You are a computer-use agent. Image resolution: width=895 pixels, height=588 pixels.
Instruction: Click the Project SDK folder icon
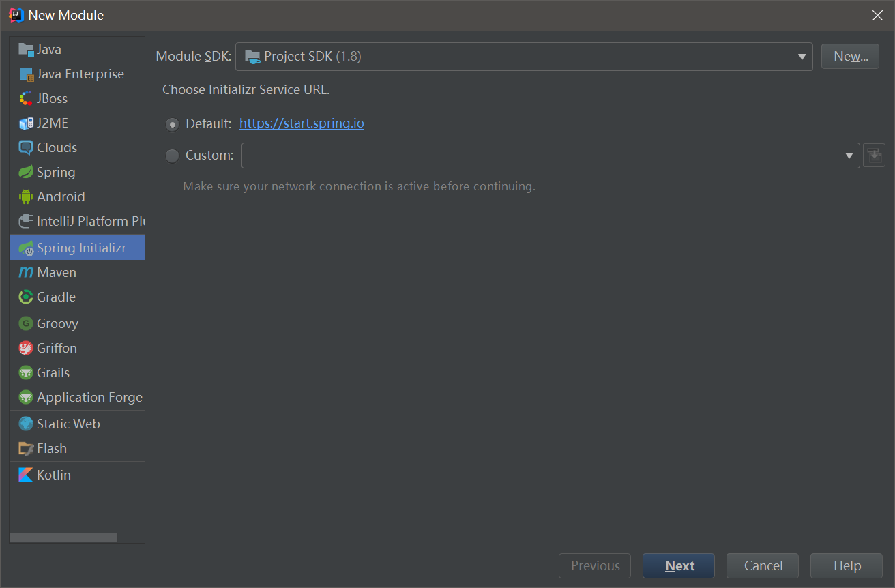(252, 57)
